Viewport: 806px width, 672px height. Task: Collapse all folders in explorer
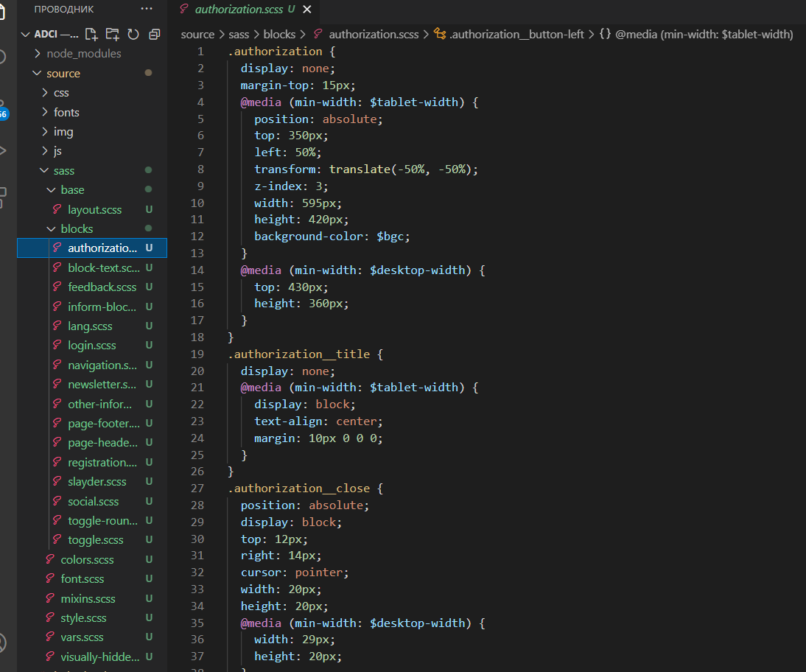click(x=154, y=34)
